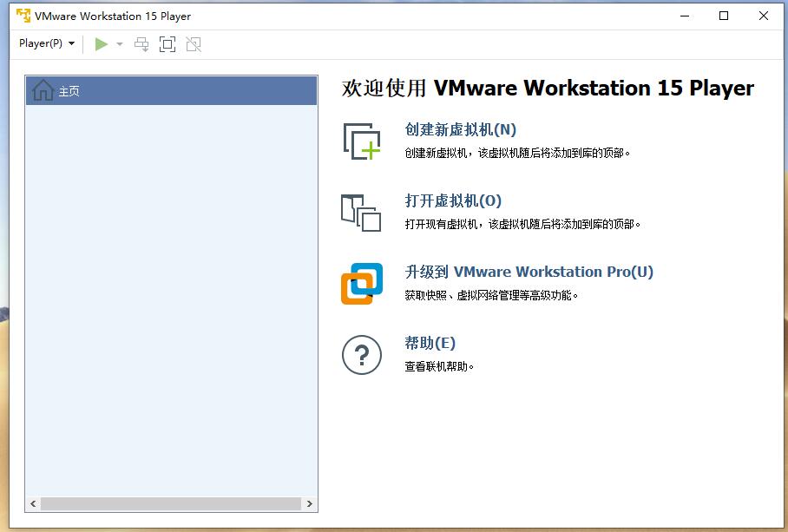
Task: Click the create new virtual machine icon
Action: [362, 141]
